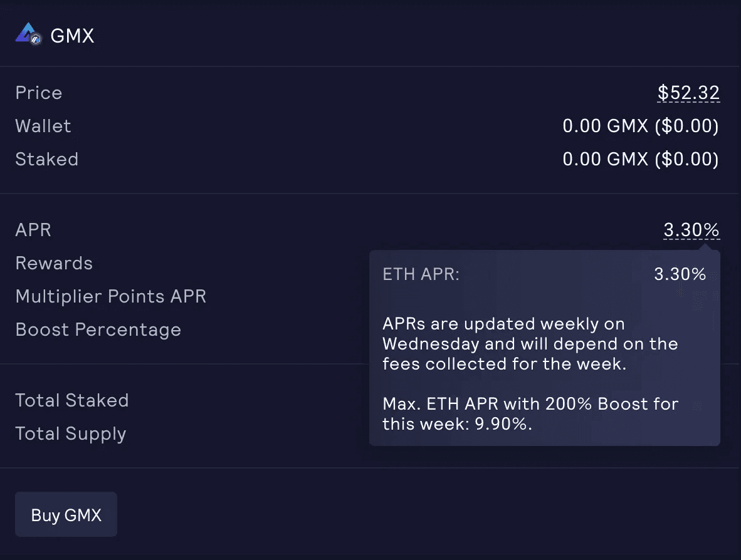Click the Total Staked label

tap(72, 400)
